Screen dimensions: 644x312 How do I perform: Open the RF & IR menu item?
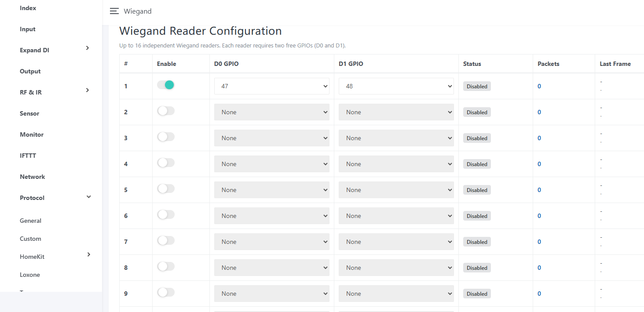coord(31,92)
